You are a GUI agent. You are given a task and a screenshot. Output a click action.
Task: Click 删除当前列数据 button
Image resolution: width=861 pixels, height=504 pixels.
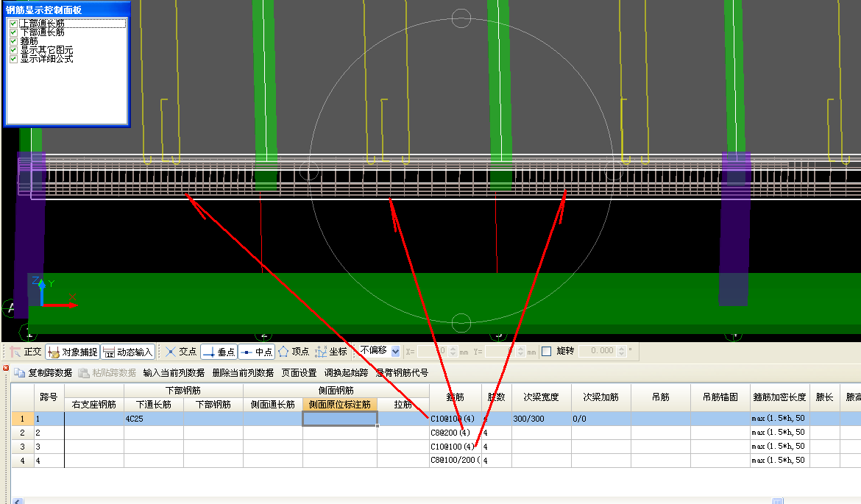pos(243,373)
